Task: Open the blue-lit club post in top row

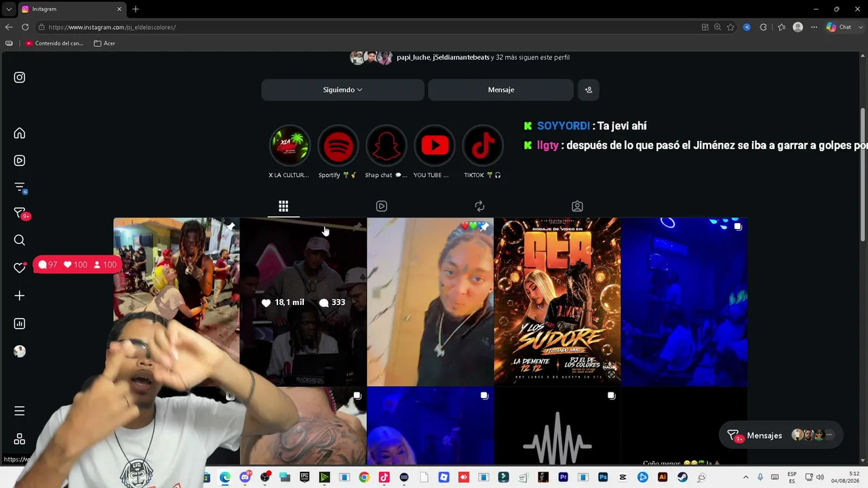Action: 684,302
